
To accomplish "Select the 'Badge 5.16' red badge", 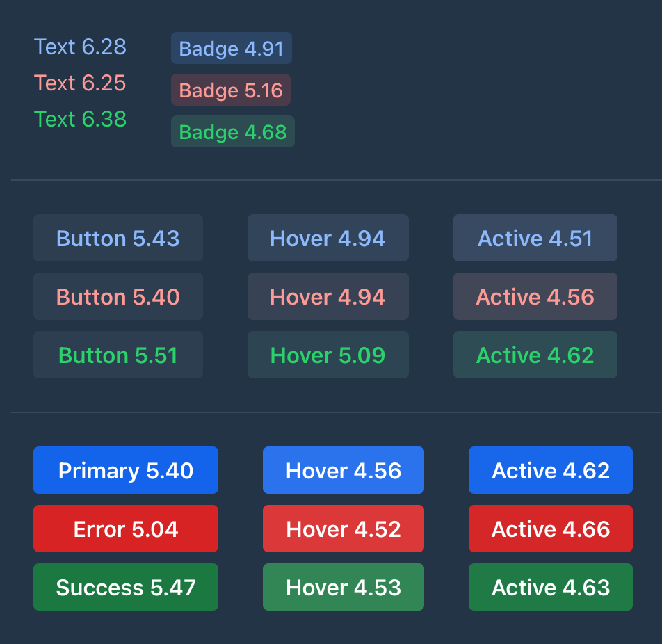I will [x=230, y=90].
